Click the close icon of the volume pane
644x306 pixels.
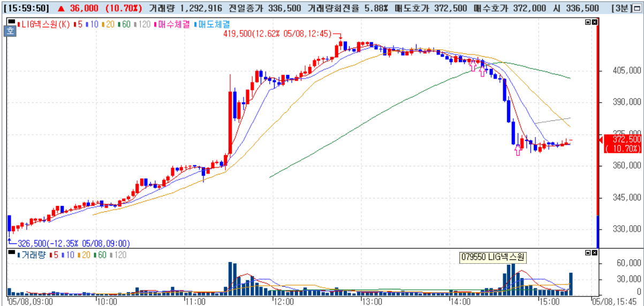coord(594,253)
